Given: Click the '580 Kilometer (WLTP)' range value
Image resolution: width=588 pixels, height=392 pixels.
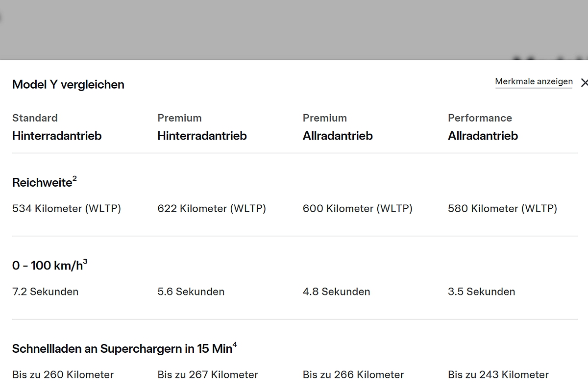Looking at the screenshot, I should tap(502, 209).
